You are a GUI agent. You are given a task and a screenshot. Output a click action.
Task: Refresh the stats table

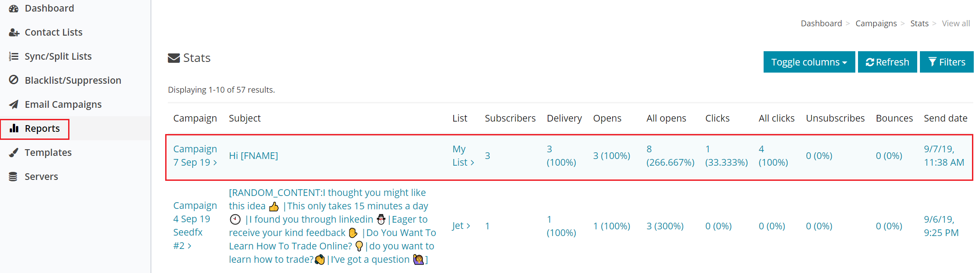pyautogui.click(x=887, y=62)
